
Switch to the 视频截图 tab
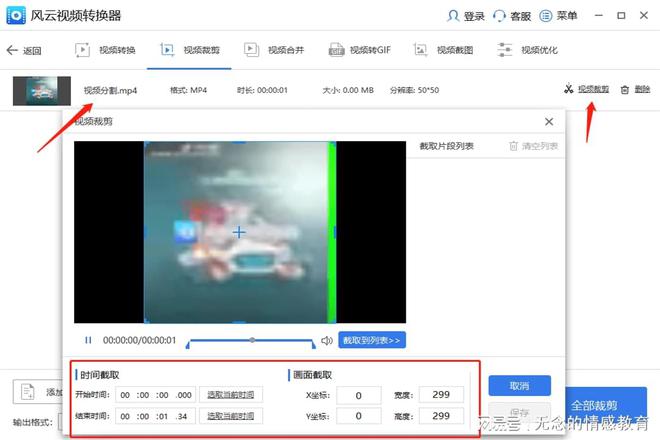tap(443, 50)
